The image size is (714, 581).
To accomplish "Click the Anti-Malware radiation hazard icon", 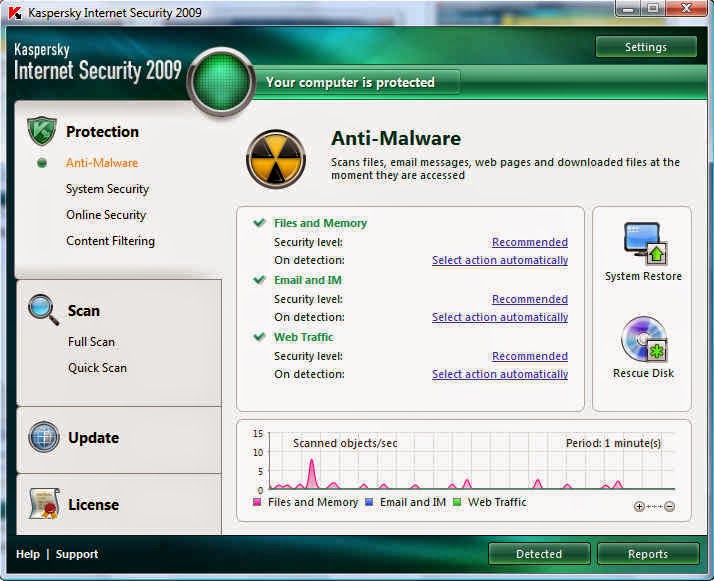I will (276, 160).
